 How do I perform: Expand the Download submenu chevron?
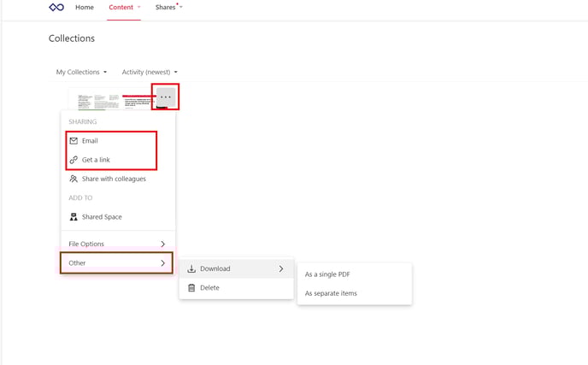coord(281,268)
